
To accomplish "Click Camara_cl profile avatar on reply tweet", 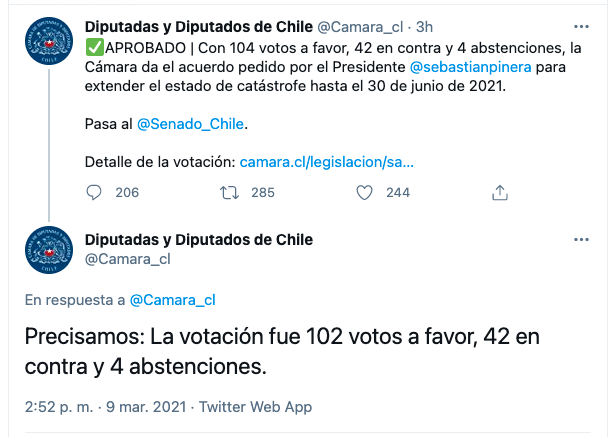I will (x=49, y=250).
